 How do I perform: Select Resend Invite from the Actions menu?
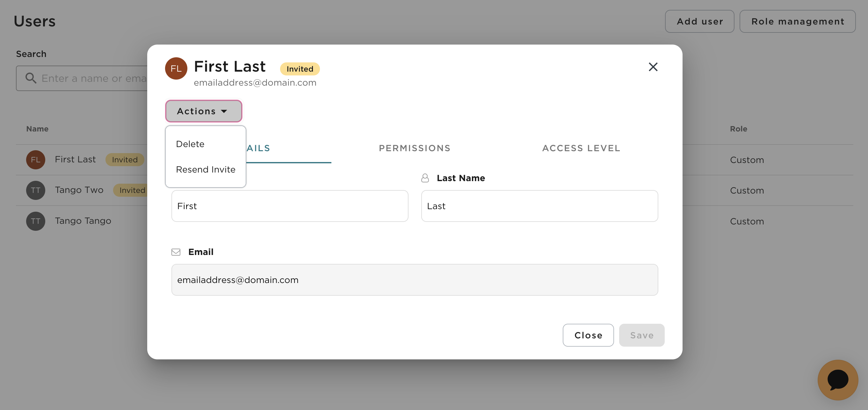point(206,169)
